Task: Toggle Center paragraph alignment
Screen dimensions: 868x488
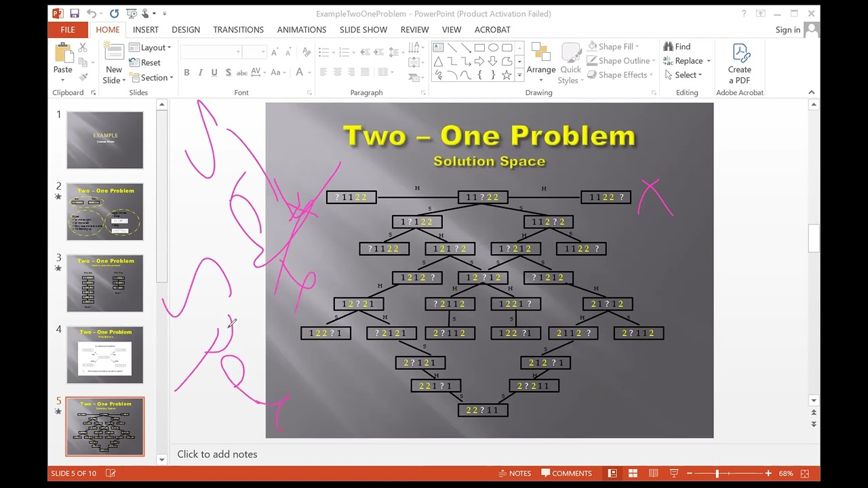Action: tap(337, 73)
